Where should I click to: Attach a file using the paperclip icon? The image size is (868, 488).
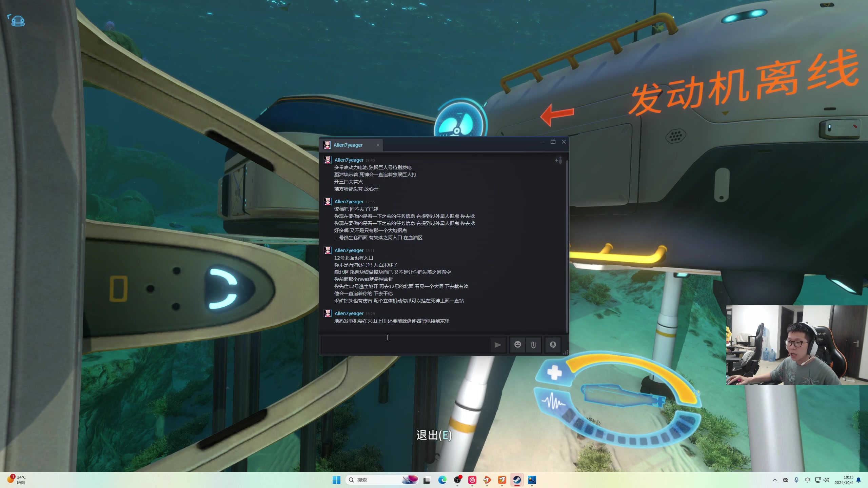[x=533, y=345]
